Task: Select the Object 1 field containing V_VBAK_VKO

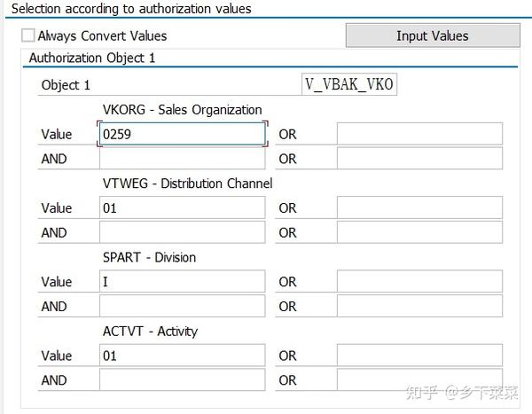Action: (349, 85)
